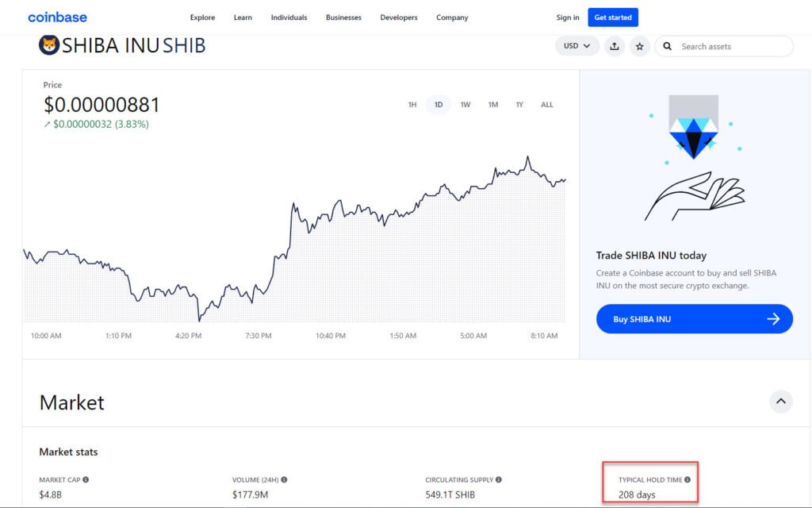The width and height of the screenshot is (812, 508).
Task: Click the diamond hand illustration
Action: 694,158
